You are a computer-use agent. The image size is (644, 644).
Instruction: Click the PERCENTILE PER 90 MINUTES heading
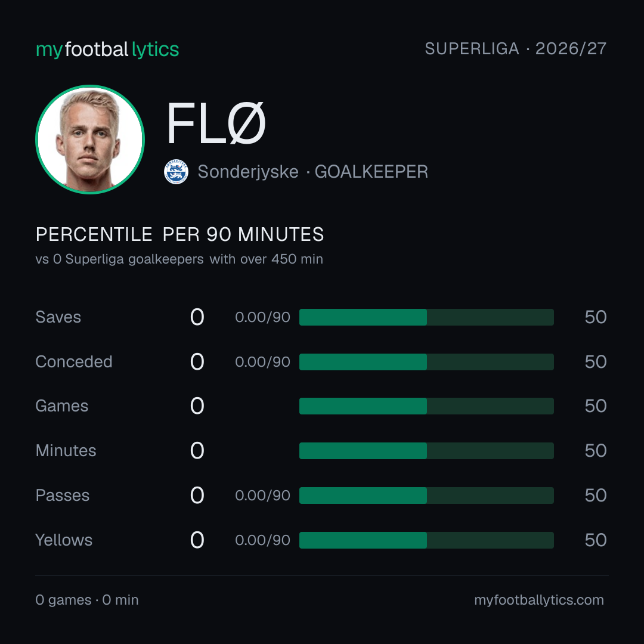[180, 234]
